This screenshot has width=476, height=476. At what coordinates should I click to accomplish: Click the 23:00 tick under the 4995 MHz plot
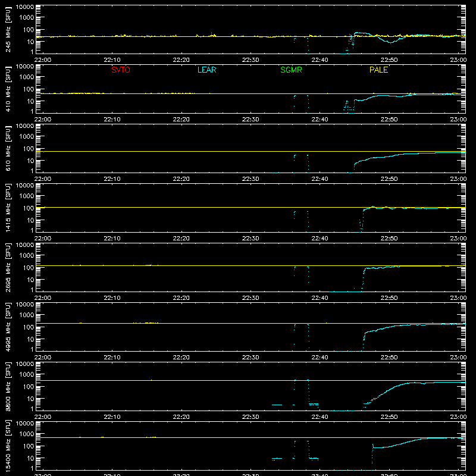coord(458,358)
